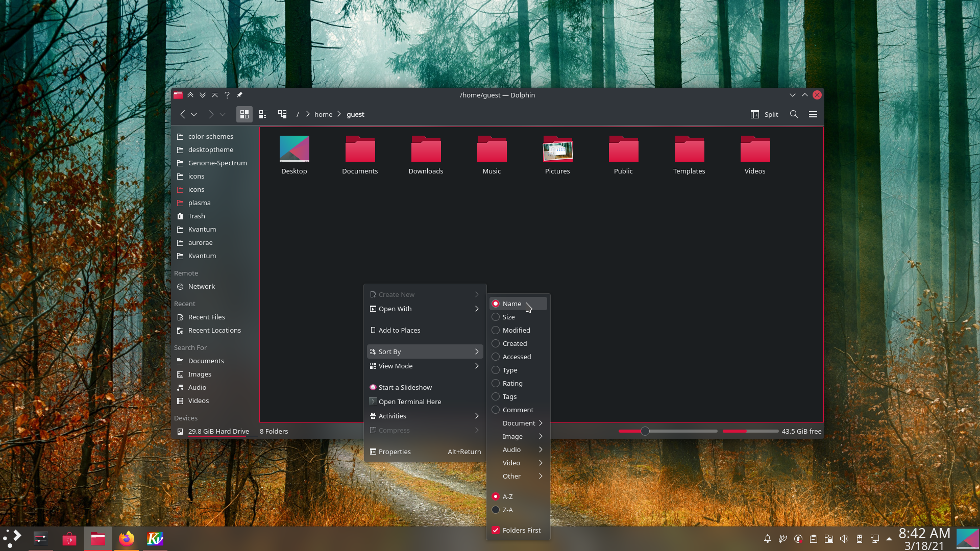980x551 pixels.
Task: Switch to Details tree view mode
Action: click(282, 114)
